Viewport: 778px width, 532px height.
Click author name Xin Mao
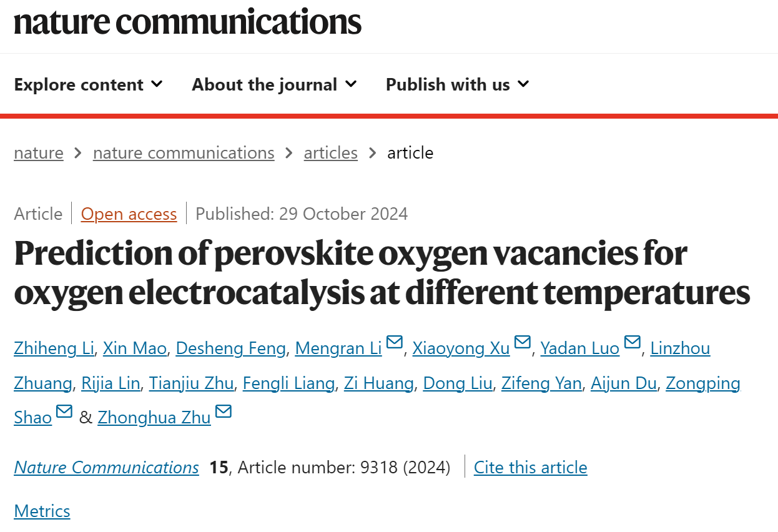(x=135, y=348)
